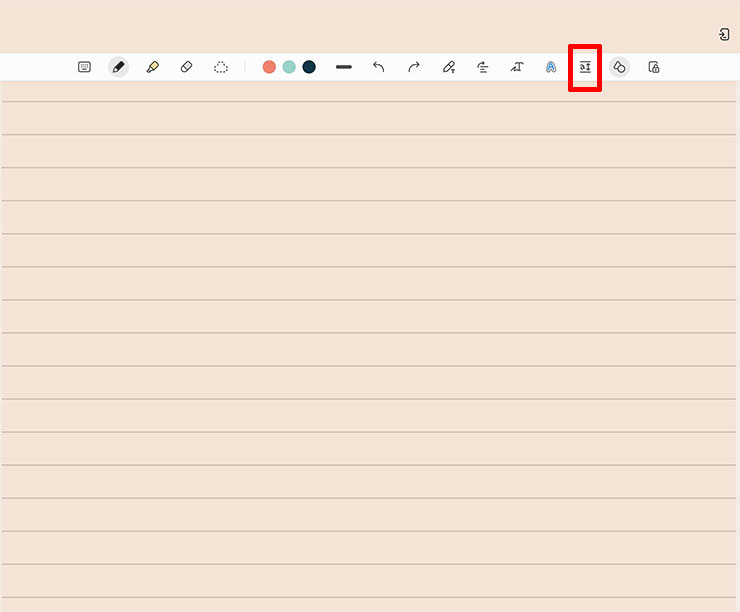Select the Eraser tool
740x612 pixels.
coord(186,67)
